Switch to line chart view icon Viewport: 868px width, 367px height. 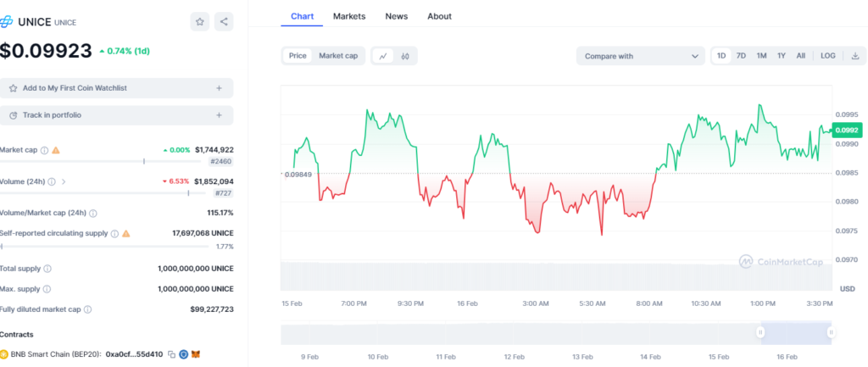(383, 56)
